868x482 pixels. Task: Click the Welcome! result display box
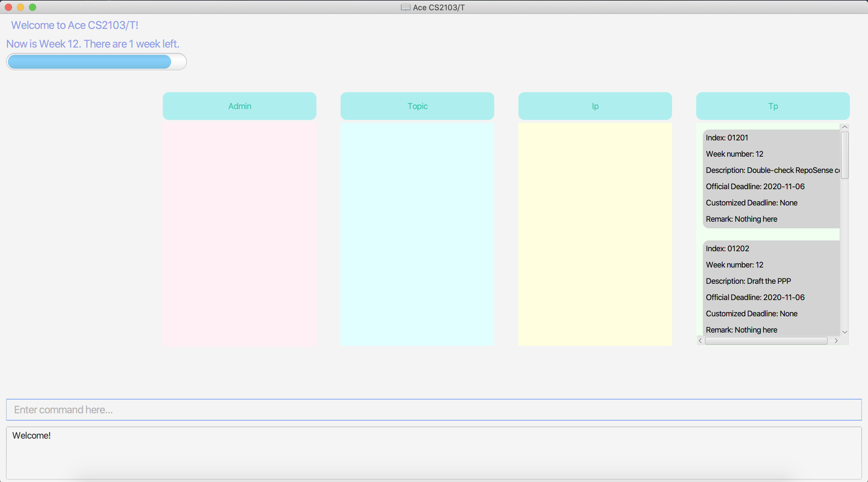click(x=434, y=453)
